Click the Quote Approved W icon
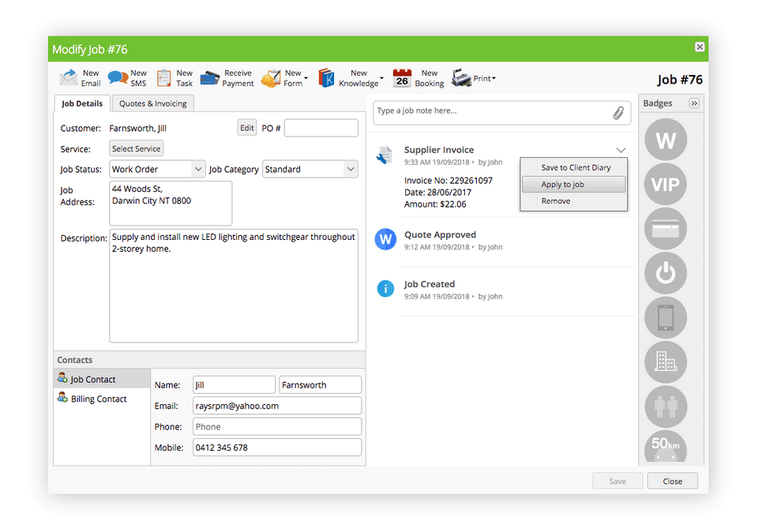The image size is (758, 532). 385,239
